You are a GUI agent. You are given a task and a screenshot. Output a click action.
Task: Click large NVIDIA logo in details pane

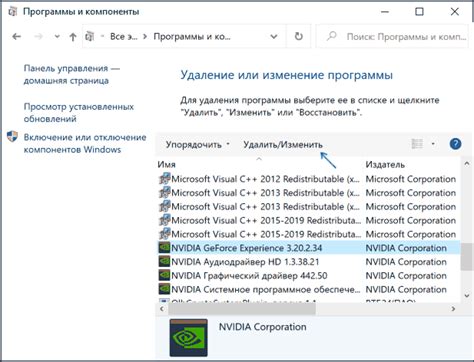point(188,337)
